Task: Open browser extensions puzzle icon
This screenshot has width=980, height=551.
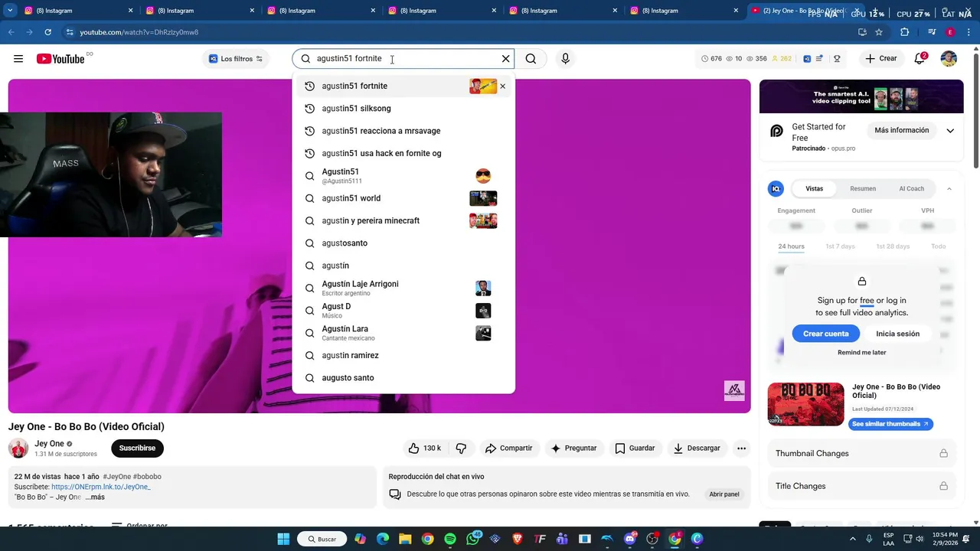Action: (x=905, y=32)
